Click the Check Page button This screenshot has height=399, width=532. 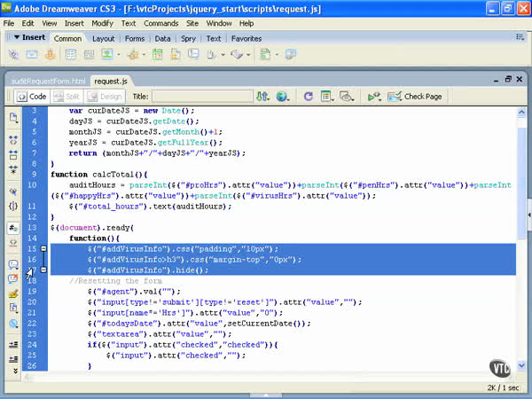(416, 96)
